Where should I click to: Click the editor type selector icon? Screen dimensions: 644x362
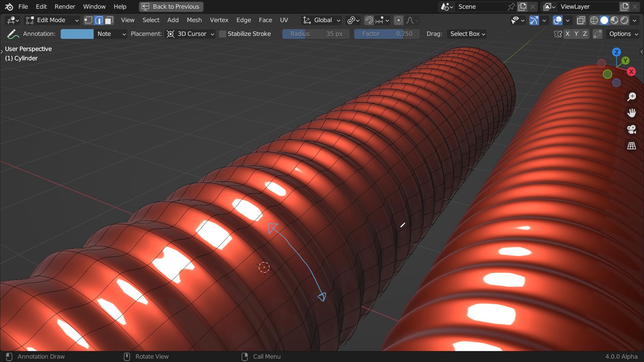[13, 20]
